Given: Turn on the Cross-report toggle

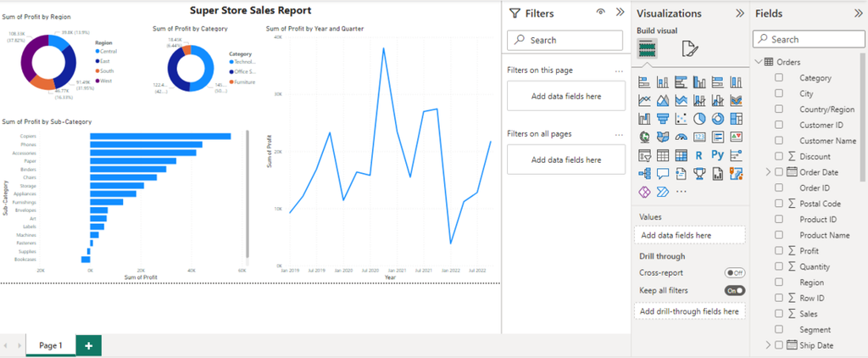Looking at the screenshot, I should [x=734, y=273].
